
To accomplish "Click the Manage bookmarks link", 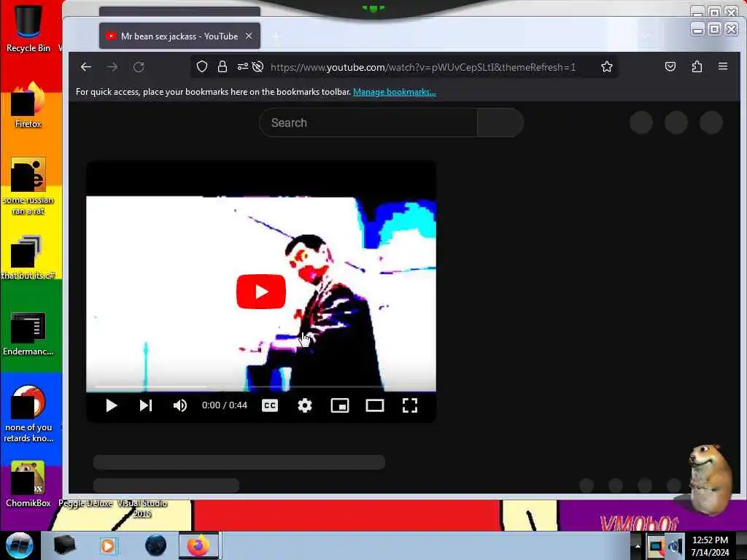I will [395, 92].
